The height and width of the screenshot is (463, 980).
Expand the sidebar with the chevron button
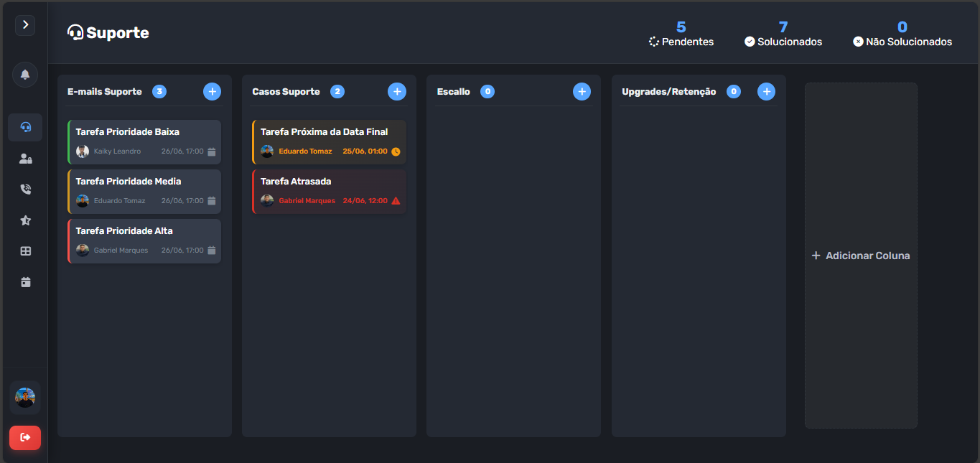(x=25, y=24)
